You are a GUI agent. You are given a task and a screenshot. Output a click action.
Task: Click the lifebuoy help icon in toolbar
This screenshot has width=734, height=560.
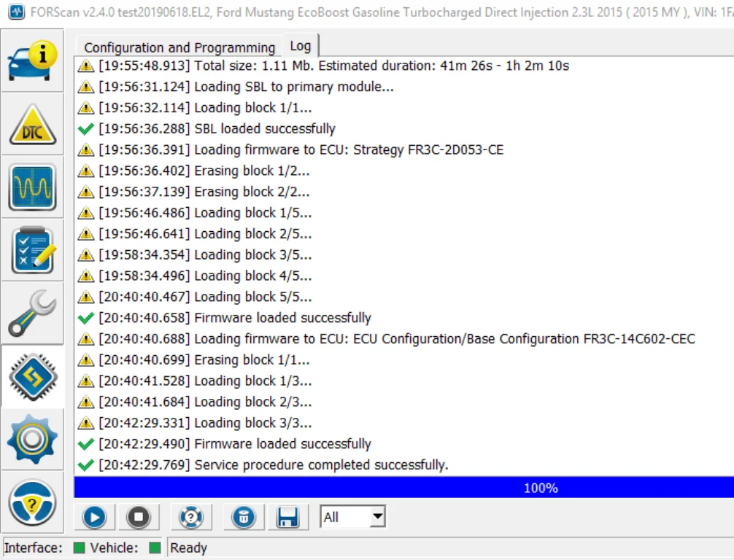(191, 518)
